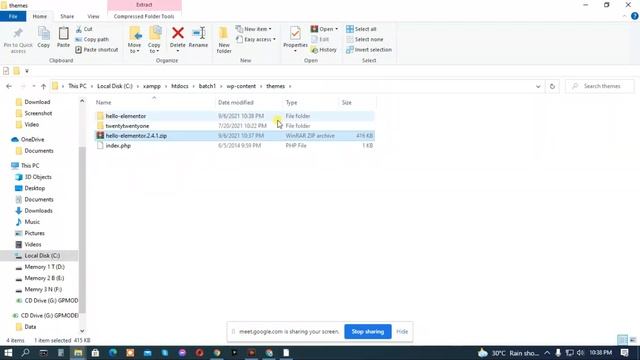Click the Pin to Quick access icon

[18, 40]
